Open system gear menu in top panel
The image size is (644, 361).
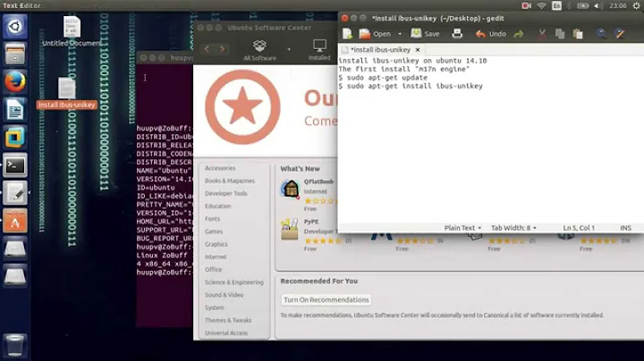(x=636, y=5)
